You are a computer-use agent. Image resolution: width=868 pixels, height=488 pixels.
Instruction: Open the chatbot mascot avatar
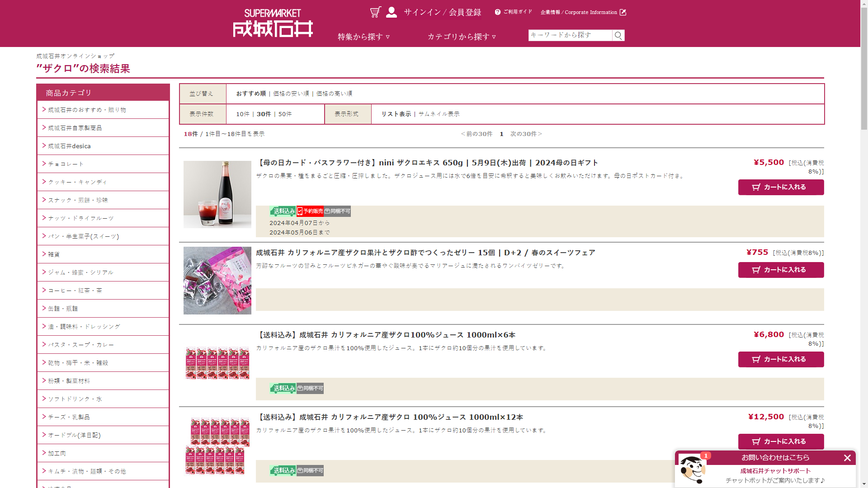(x=692, y=469)
